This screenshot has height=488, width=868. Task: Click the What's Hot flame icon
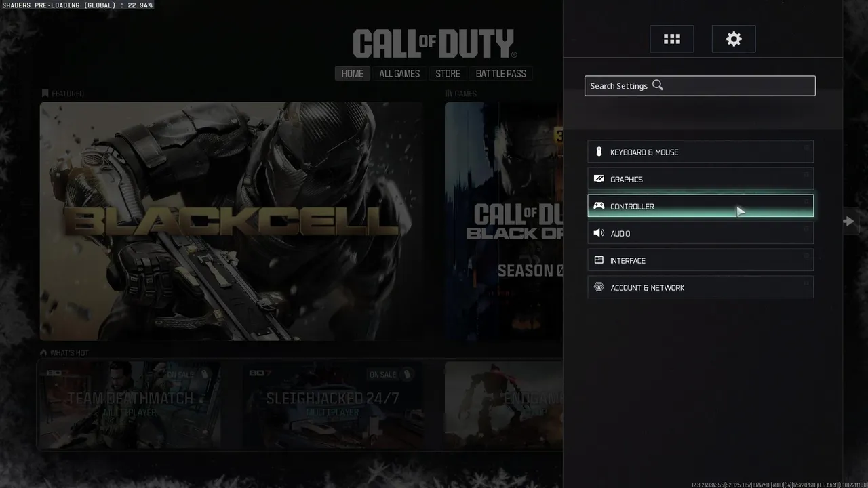[x=43, y=352]
